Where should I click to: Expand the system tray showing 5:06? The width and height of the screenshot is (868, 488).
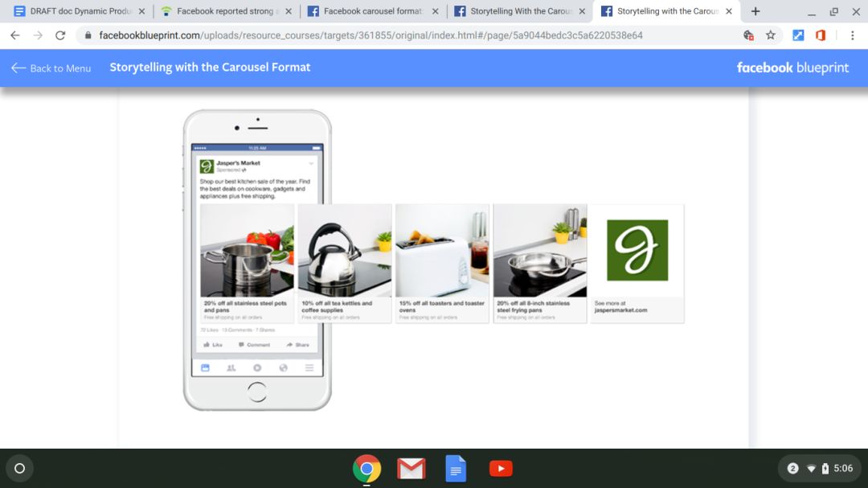coord(820,469)
